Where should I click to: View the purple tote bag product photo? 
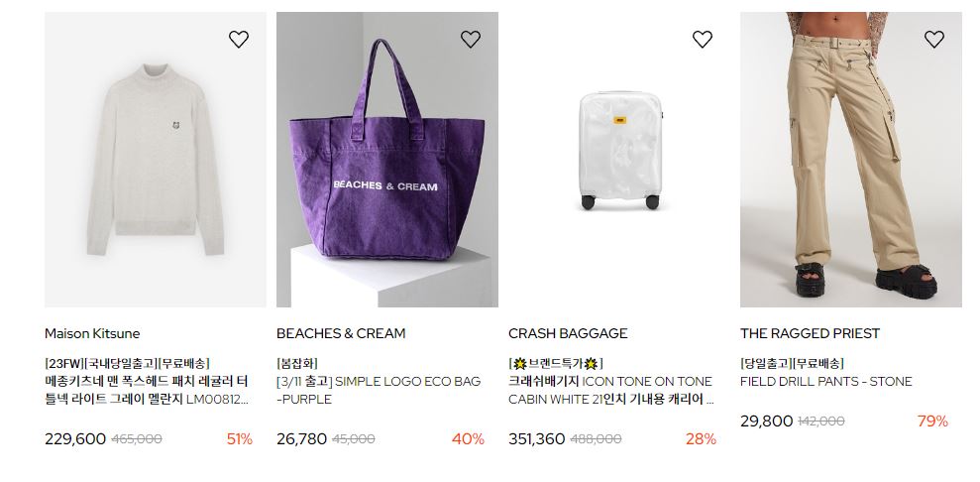386,160
